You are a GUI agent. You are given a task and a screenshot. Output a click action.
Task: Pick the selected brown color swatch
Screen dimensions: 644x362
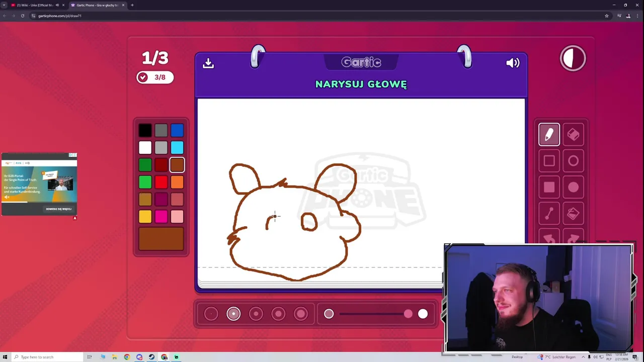tap(177, 165)
